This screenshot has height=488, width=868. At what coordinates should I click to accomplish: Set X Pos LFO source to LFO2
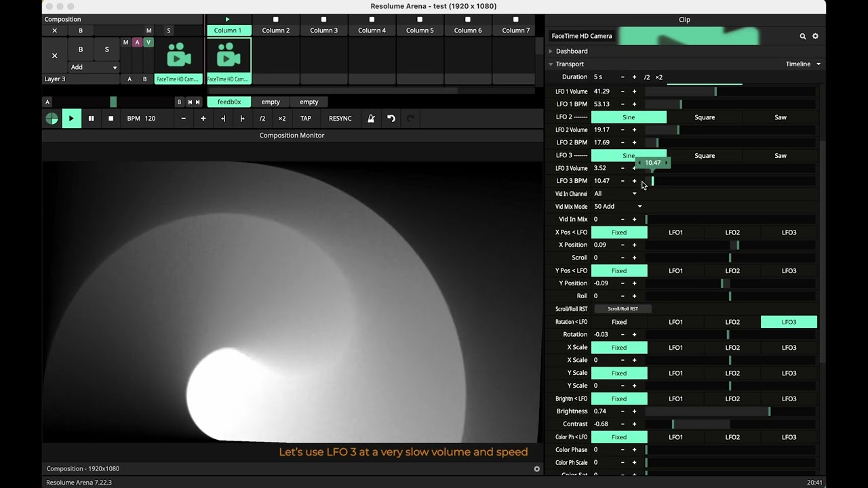(x=732, y=232)
